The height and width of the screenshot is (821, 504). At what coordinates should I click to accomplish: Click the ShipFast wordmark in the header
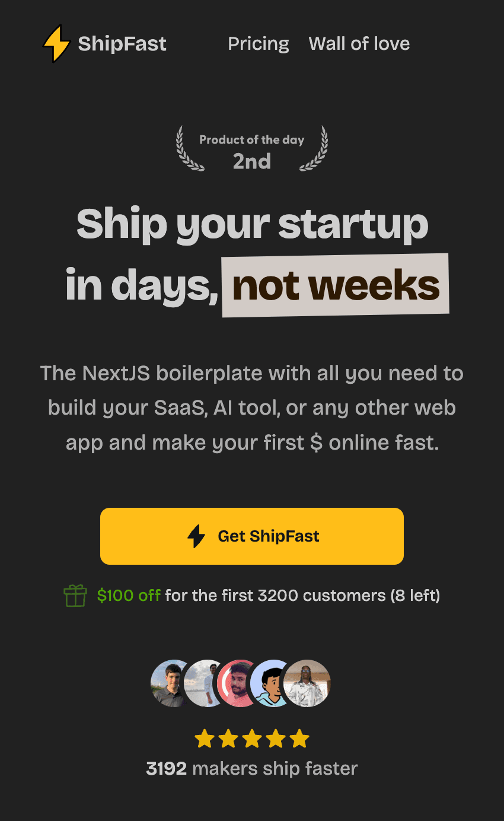coord(122,43)
